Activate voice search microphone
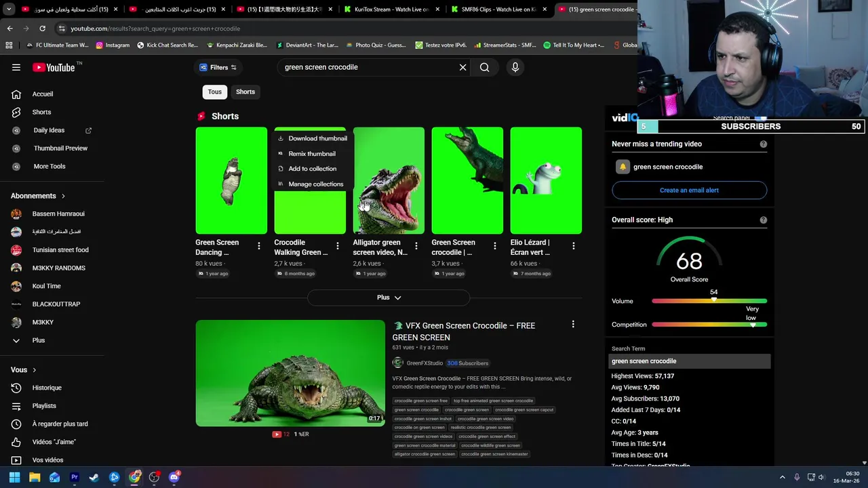This screenshot has height=488, width=868. (x=515, y=67)
